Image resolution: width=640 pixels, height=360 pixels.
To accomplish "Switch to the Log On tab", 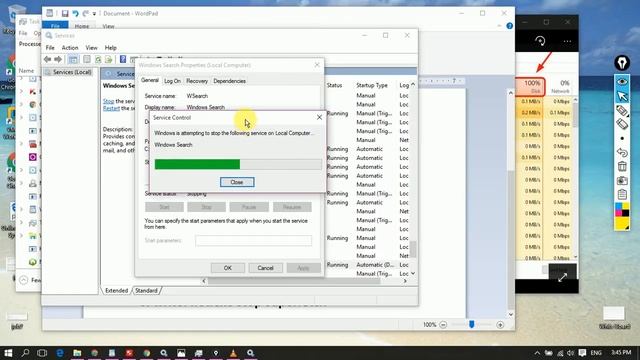I will pyautogui.click(x=172, y=81).
